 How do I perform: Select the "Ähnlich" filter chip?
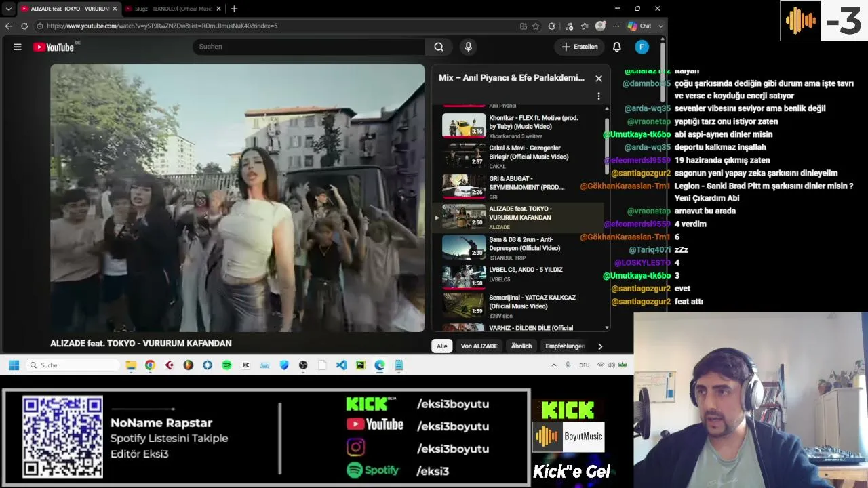pyautogui.click(x=521, y=346)
